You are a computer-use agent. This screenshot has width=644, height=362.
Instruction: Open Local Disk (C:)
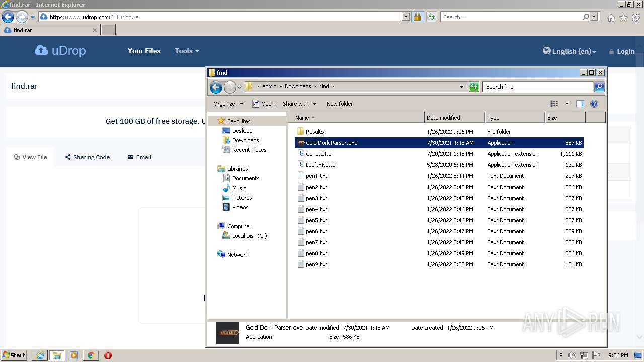coord(249,236)
